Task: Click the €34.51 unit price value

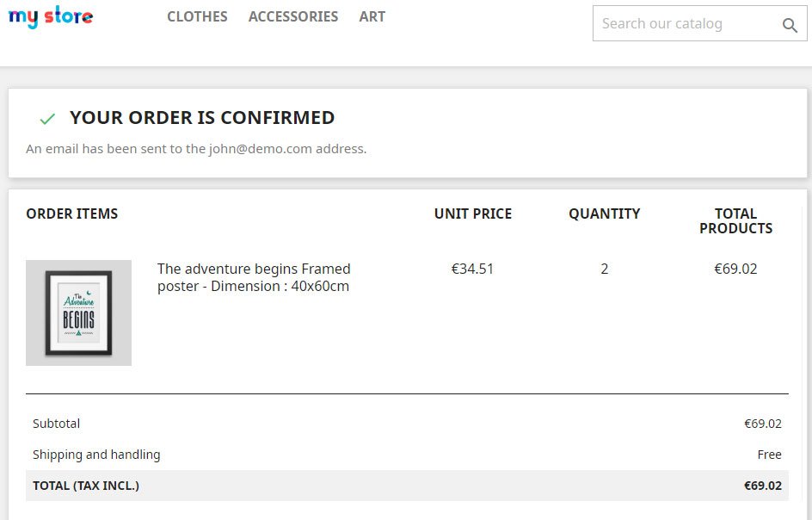Action: (x=473, y=269)
